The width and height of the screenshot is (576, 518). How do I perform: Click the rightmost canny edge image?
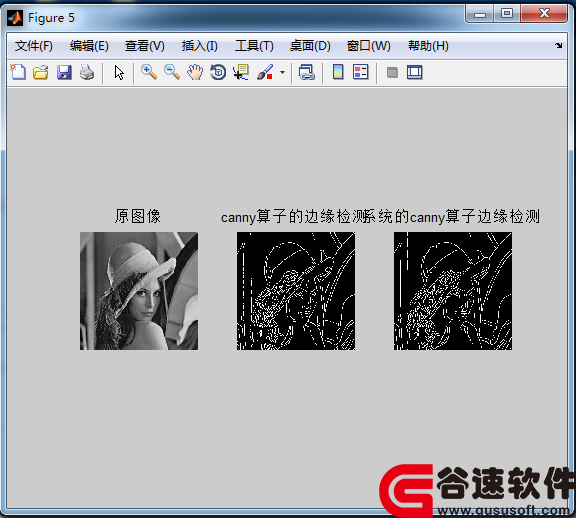coord(453,291)
